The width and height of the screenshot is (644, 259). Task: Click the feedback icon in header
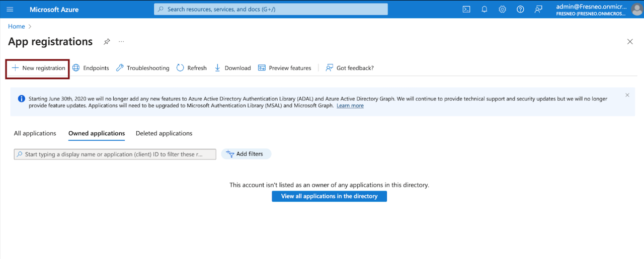pos(538,9)
